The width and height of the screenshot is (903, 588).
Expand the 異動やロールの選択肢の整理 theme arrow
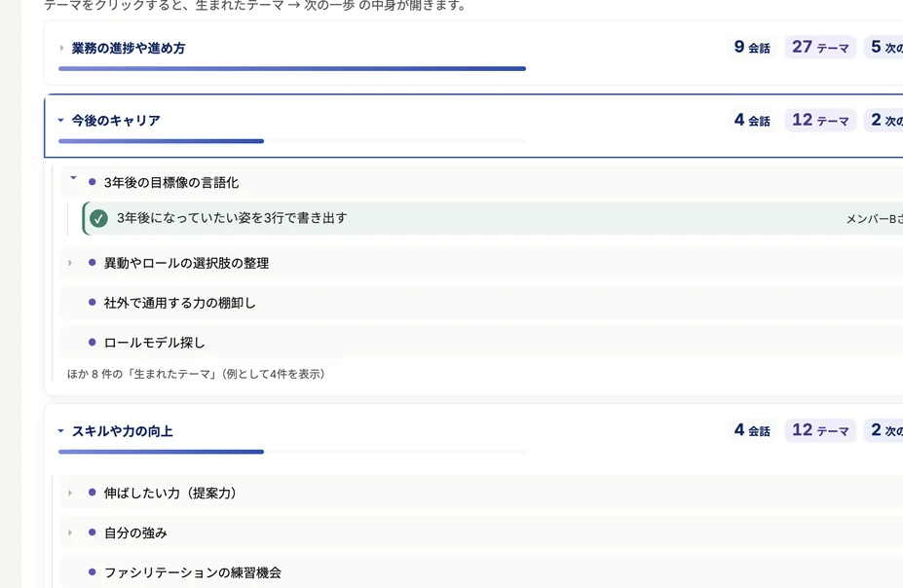point(70,263)
